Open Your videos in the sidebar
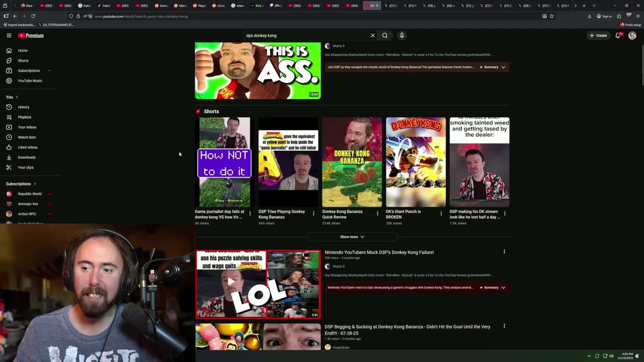Image resolution: width=644 pixels, height=362 pixels. [x=28, y=127]
